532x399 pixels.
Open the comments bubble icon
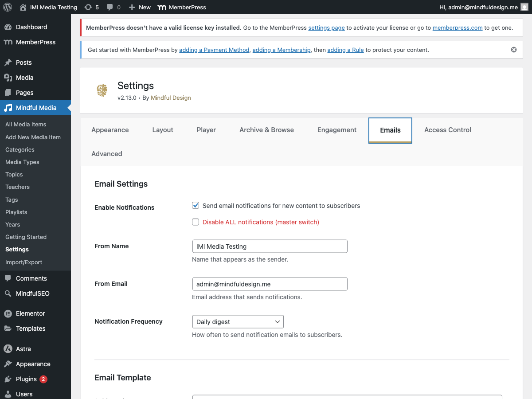[110, 7]
